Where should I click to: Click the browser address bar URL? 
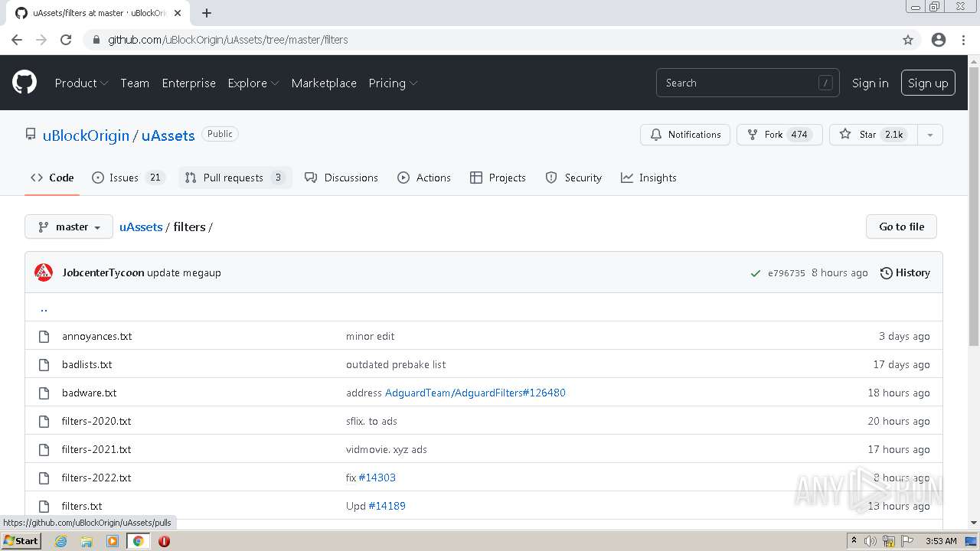[227, 40]
